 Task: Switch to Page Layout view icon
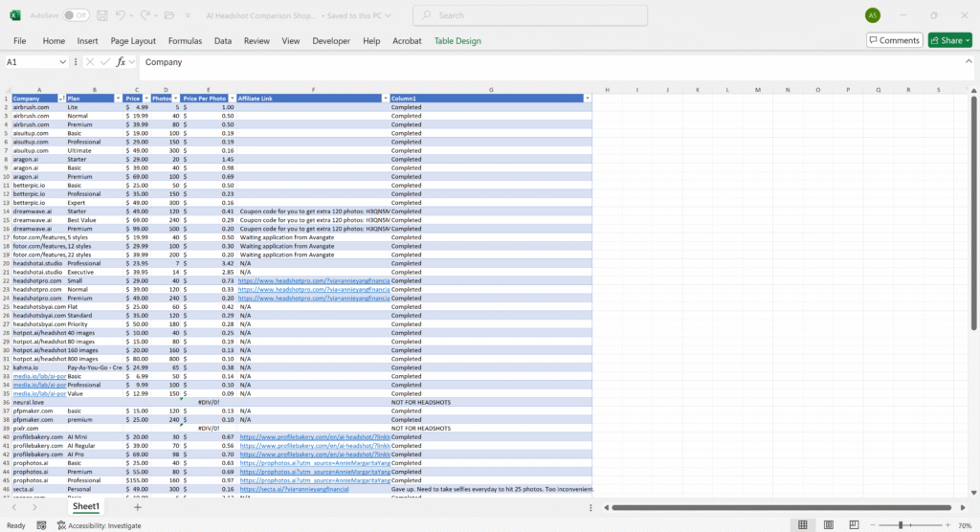(x=828, y=525)
